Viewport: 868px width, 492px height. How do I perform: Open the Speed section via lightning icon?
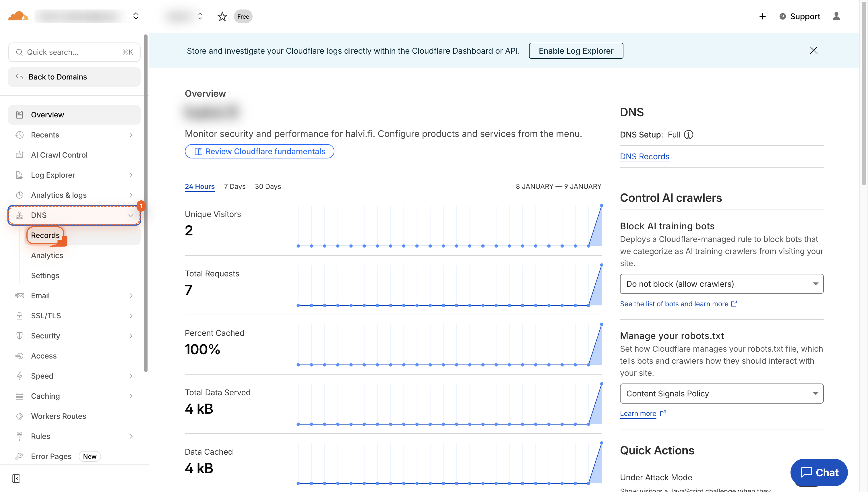click(x=19, y=376)
